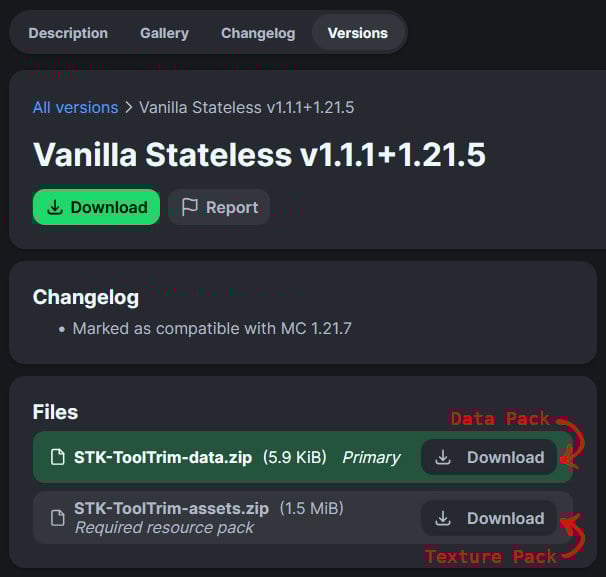Go back to All versions link
The height and width of the screenshot is (577, 606).
[x=75, y=107]
